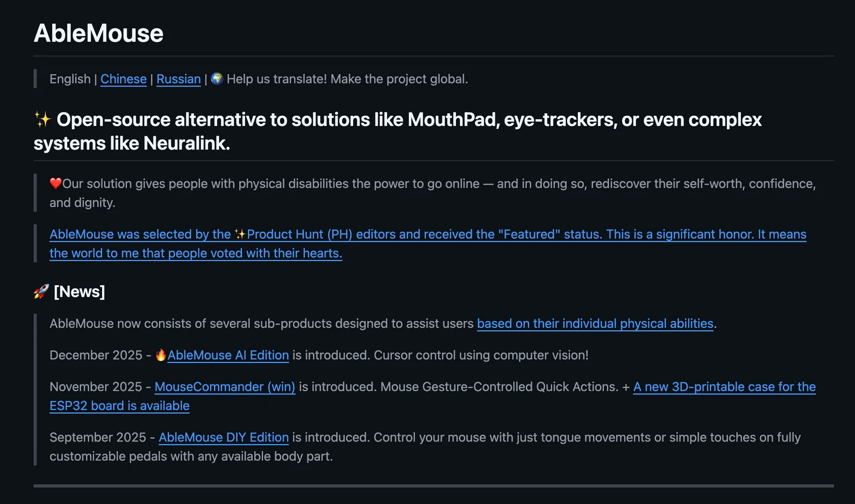Click the horizontal divider below News section

pos(433,486)
